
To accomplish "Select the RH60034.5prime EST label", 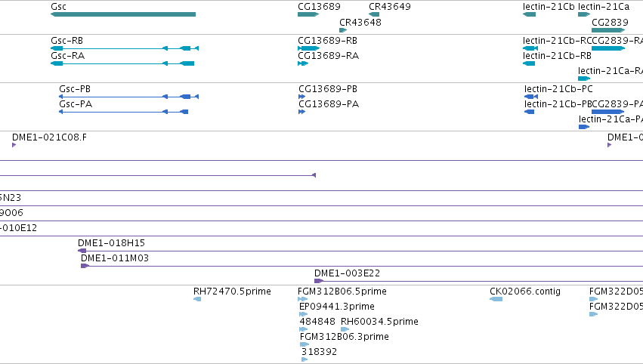I will tap(380, 322).
